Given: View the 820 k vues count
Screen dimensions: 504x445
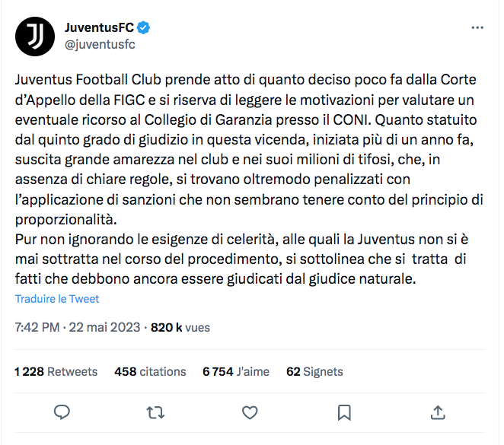Looking at the screenshot, I should (180, 327).
